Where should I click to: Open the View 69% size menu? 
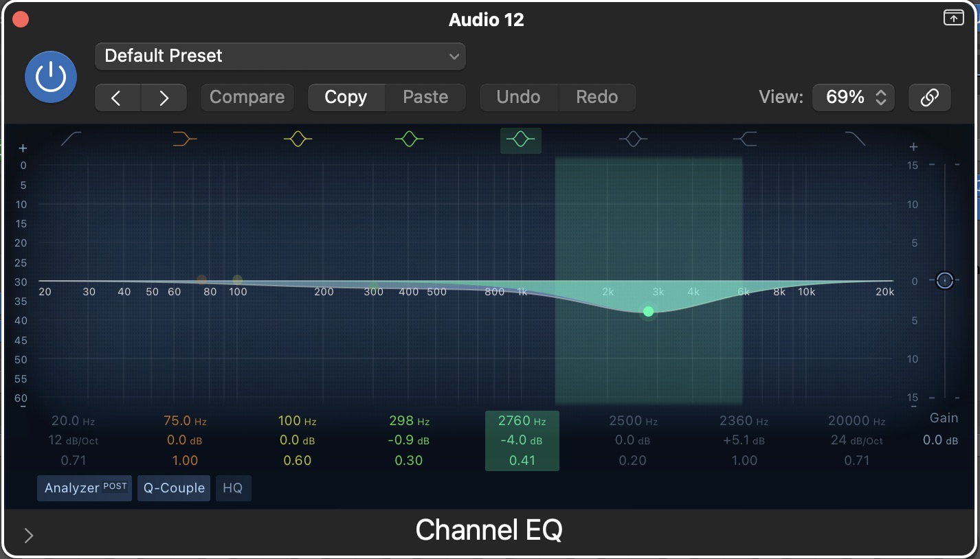pyautogui.click(x=854, y=98)
